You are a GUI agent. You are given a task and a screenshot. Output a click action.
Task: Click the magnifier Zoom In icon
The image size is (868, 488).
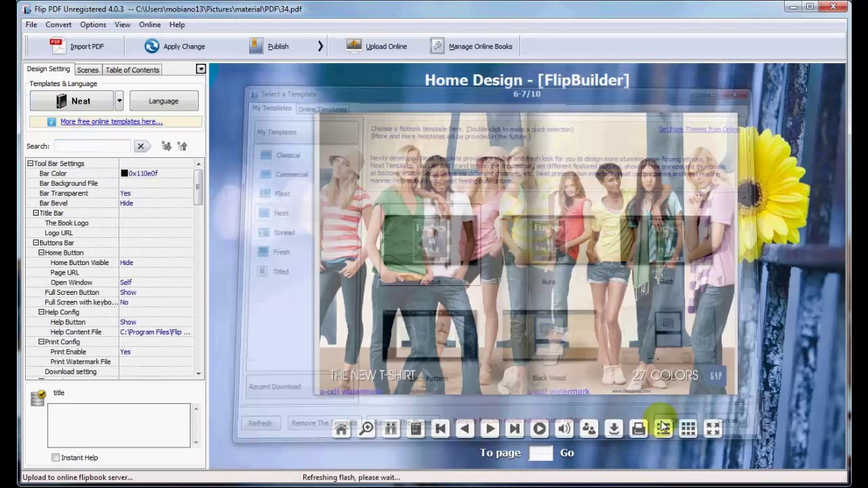[x=366, y=428]
